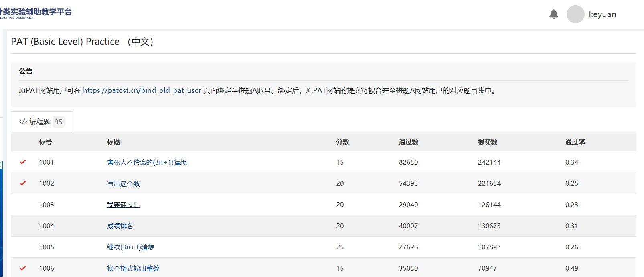The width and height of the screenshot is (644, 277).
Task: Click pass count 82650
Action: (408, 162)
